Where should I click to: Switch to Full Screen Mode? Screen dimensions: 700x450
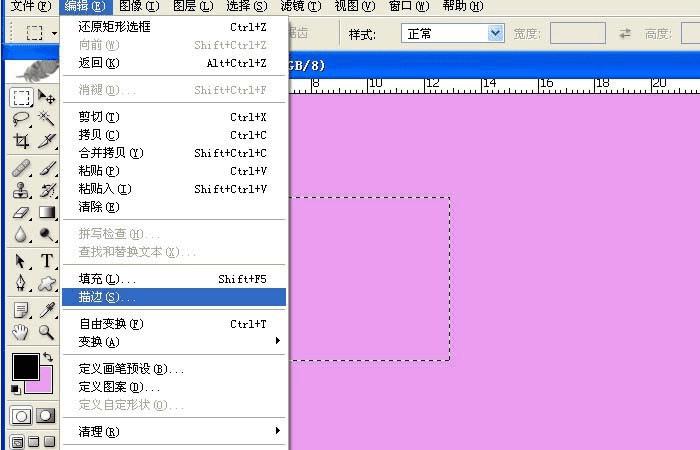(50, 442)
